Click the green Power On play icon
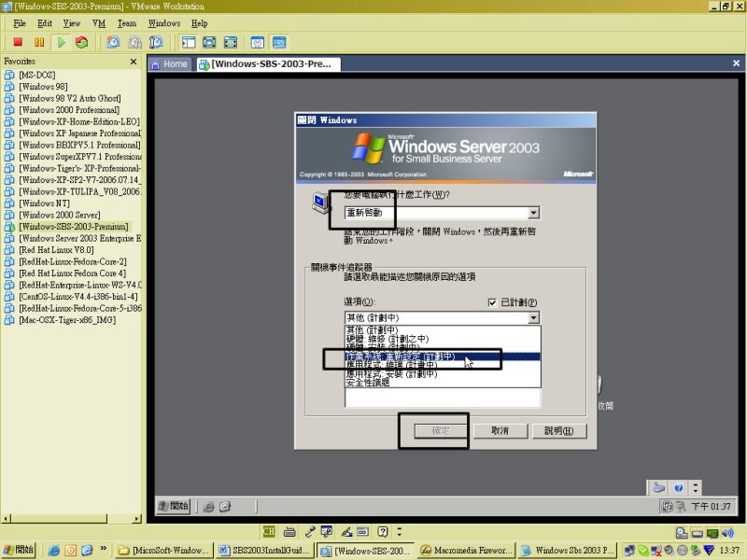Screen dimensions: 747x560 coord(61,42)
